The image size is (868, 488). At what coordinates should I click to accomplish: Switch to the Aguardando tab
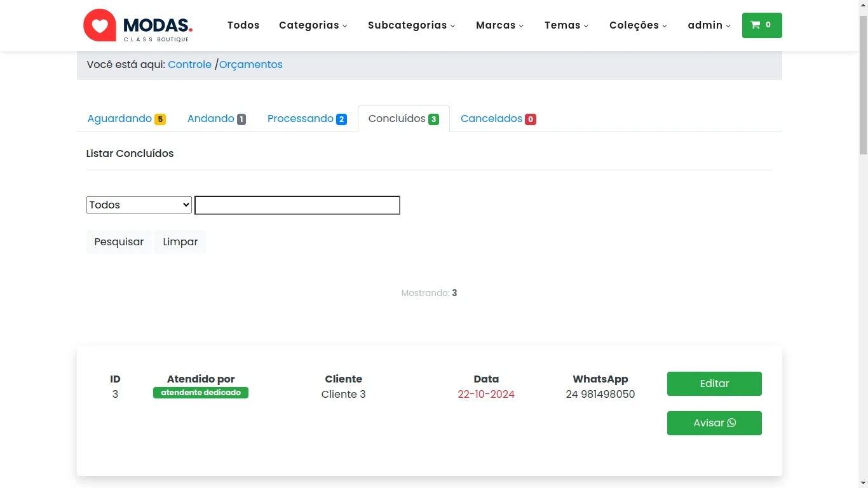(126, 119)
